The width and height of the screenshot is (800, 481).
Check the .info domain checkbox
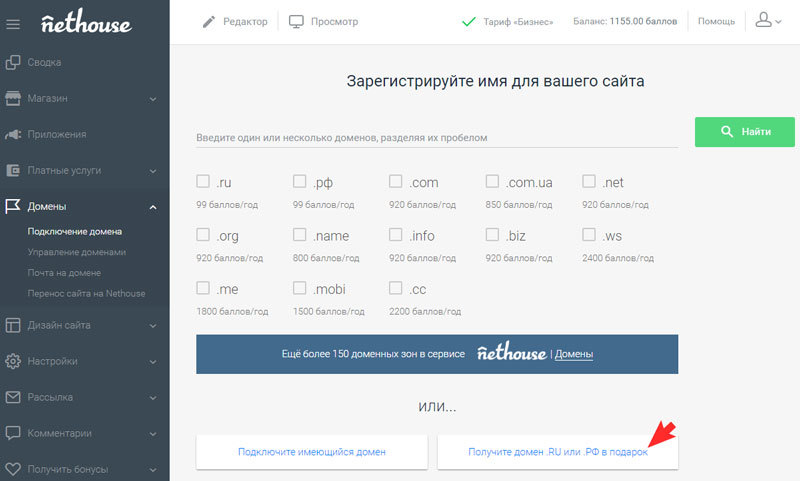[395, 234]
